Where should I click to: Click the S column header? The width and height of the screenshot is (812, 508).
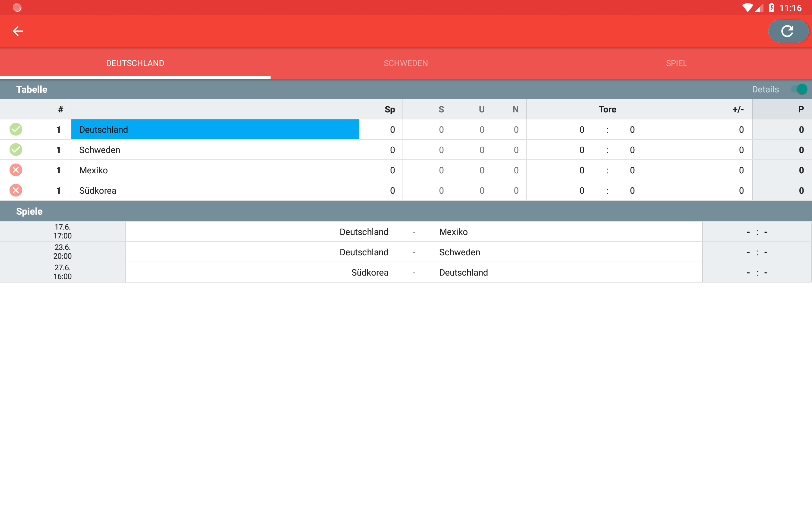coord(441,110)
